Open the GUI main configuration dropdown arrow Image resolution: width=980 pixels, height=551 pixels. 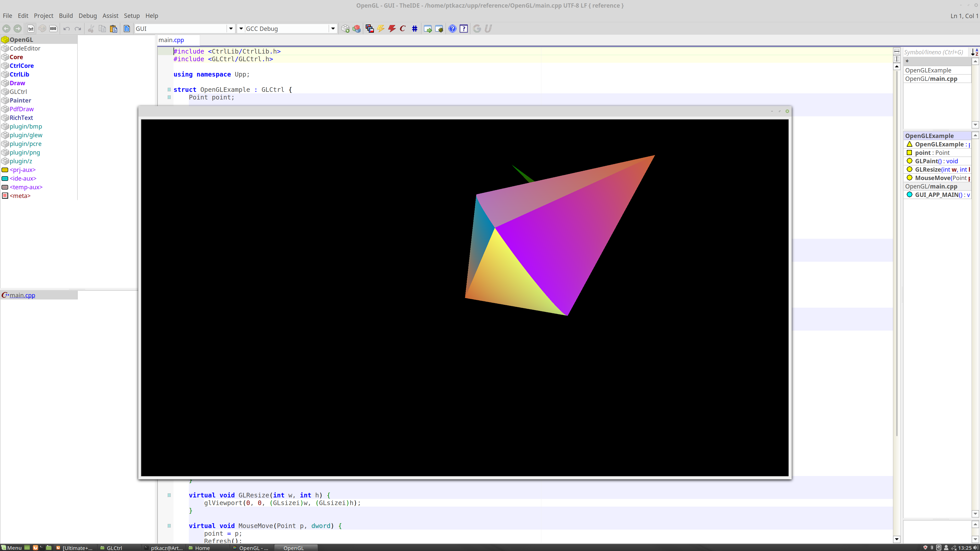(230, 29)
